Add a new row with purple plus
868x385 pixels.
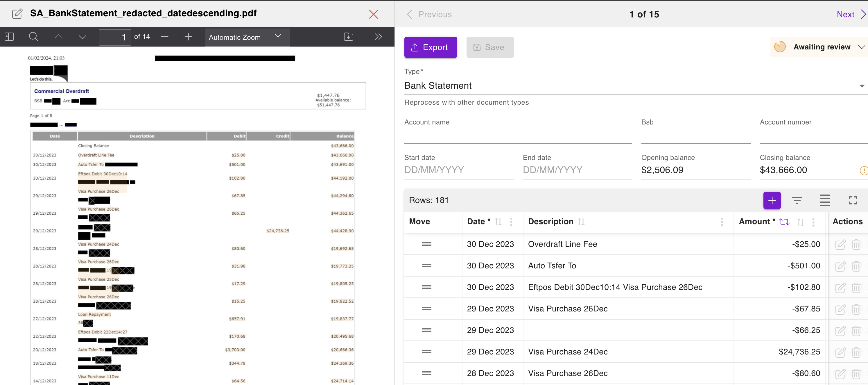pos(772,200)
